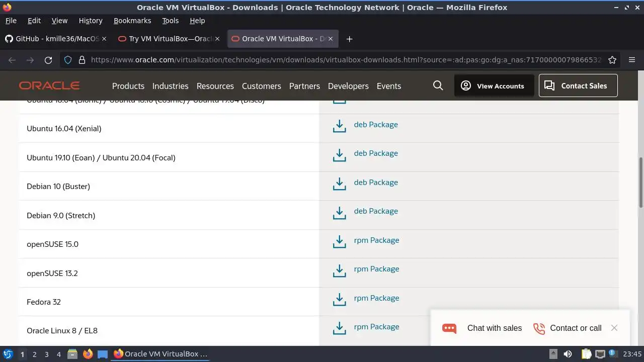
Task: Close the active Oracle VM VirtualBox tab
Action: (x=331, y=39)
